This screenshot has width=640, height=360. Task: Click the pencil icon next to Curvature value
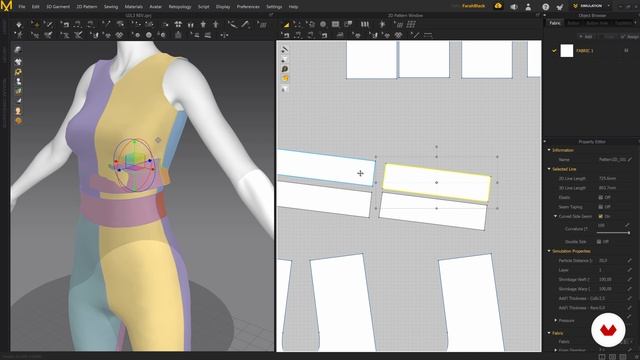click(x=627, y=225)
